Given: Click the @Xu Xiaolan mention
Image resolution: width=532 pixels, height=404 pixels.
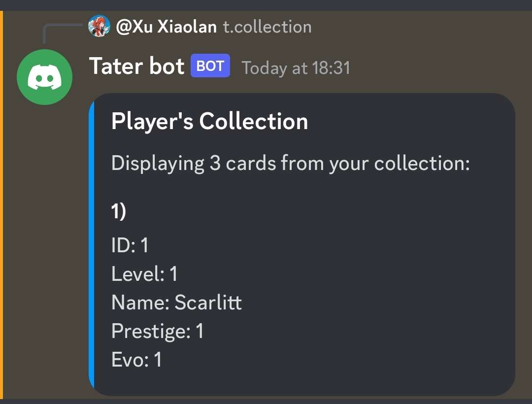Looking at the screenshot, I should point(166,27).
